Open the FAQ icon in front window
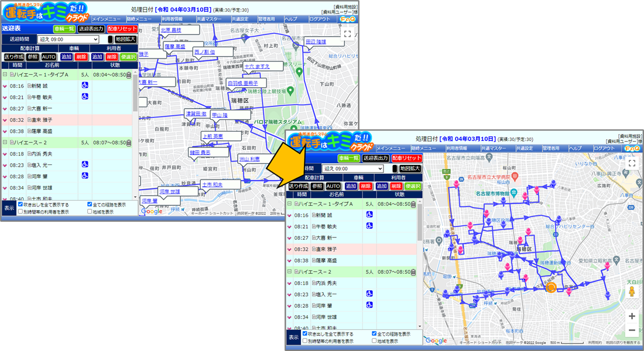Image resolution: width=644 pixels, height=351 pixels. 632,149
